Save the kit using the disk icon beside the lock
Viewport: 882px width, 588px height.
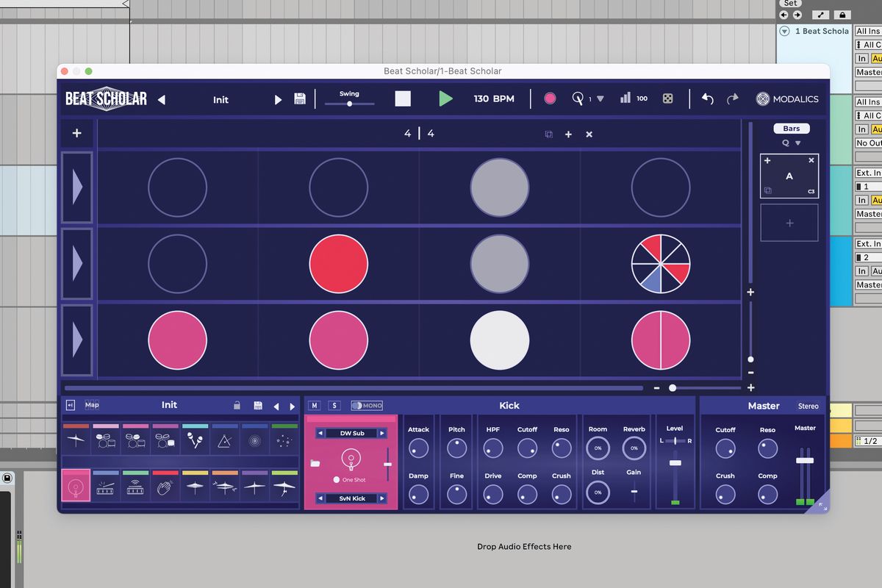pos(257,404)
